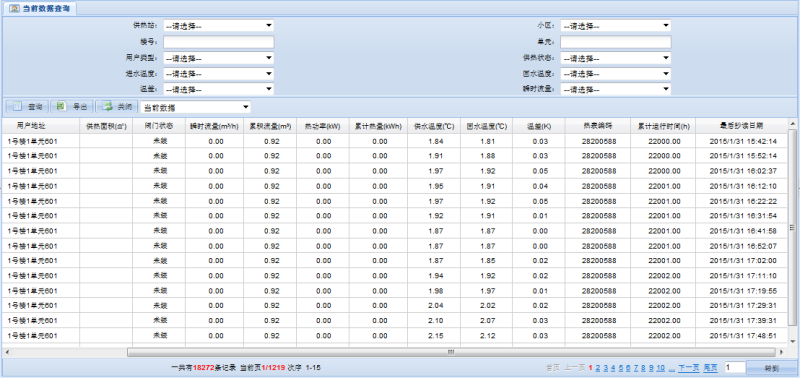
Task: Go to 尾页 last page
Action: tap(711, 367)
